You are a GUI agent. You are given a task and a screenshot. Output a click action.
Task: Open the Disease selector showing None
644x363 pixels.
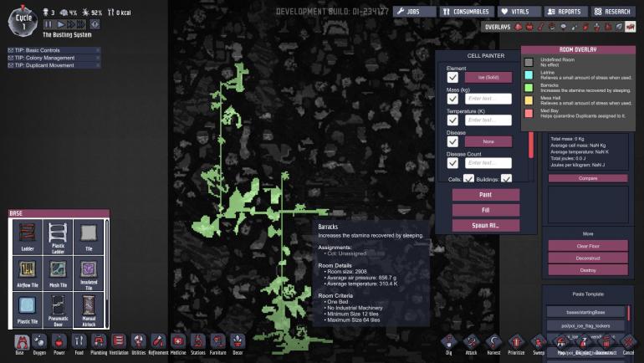coord(488,141)
